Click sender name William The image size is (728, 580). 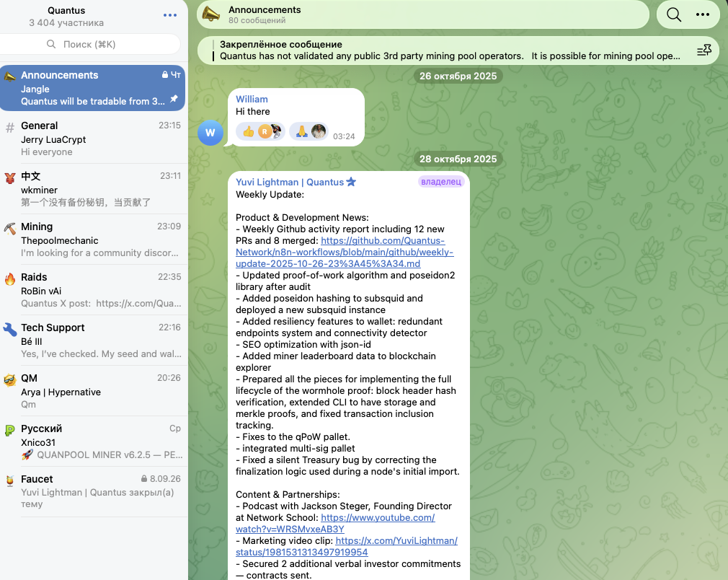pyautogui.click(x=252, y=99)
